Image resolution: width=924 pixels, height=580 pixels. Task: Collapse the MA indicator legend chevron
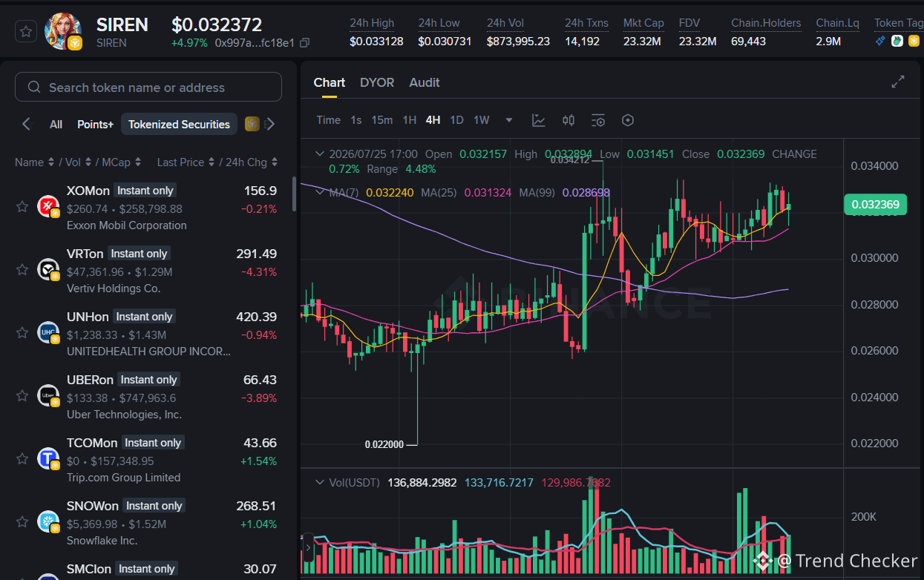pos(320,192)
